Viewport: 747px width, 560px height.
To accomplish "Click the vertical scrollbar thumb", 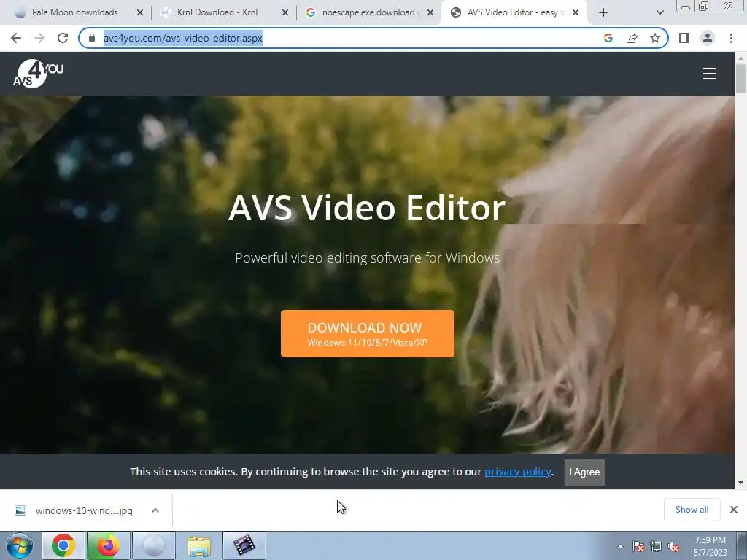I will (x=740, y=78).
